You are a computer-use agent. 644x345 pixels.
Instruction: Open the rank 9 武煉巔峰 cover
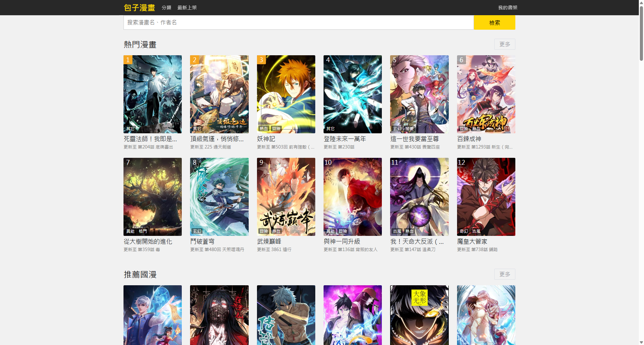[x=286, y=197]
